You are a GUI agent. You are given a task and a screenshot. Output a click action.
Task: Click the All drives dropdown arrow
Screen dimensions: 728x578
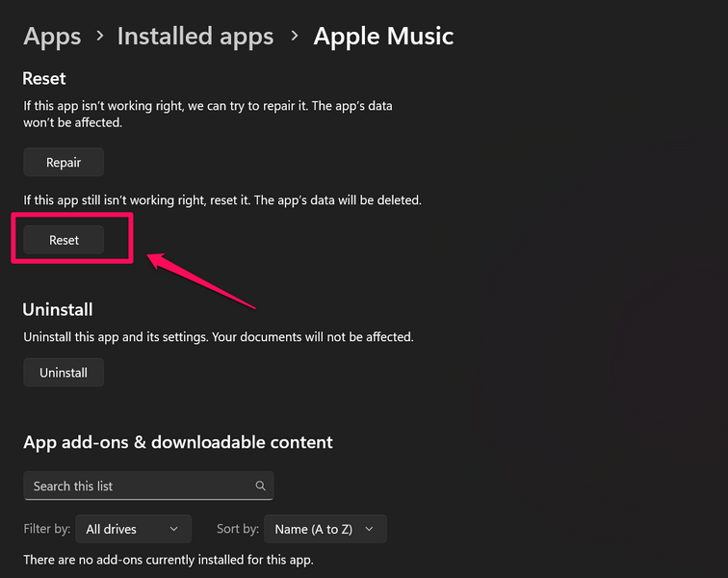click(x=173, y=529)
